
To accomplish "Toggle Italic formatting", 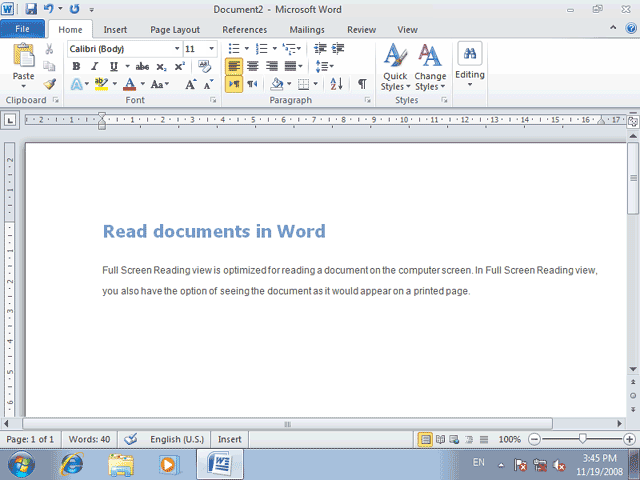I will [95, 67].
